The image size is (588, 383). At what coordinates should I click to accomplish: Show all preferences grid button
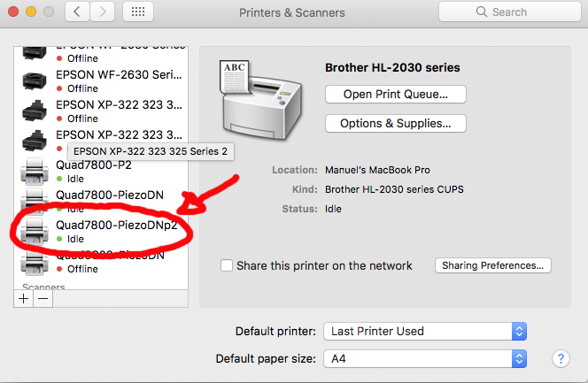coord(137,12)
